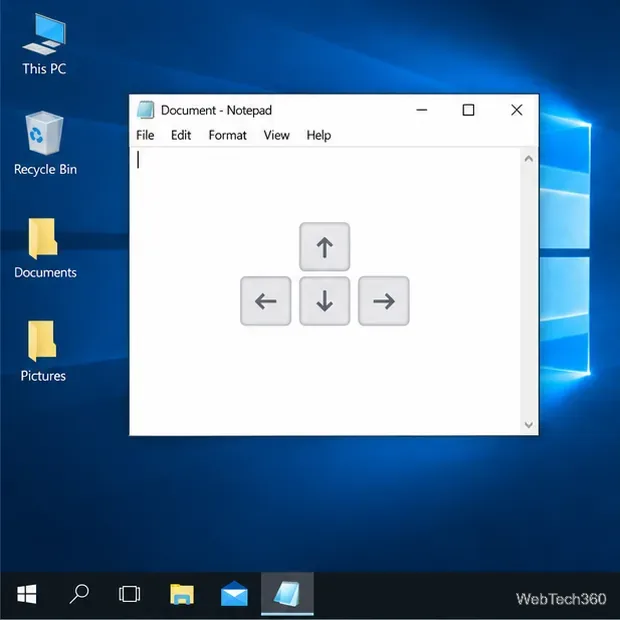Open the Help menu in Notepad
Viewport: 620px width, 620px height.
click(319, 135)
